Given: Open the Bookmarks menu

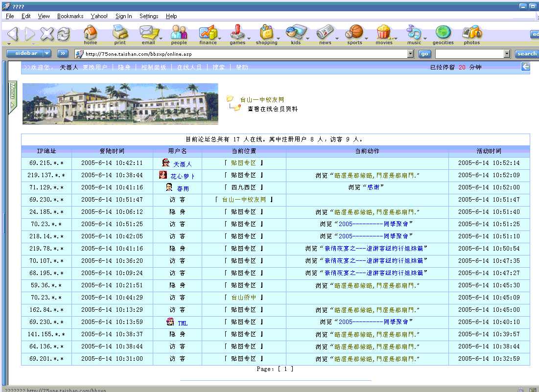Looking at the screenshot, I should (x=70, y=16).
